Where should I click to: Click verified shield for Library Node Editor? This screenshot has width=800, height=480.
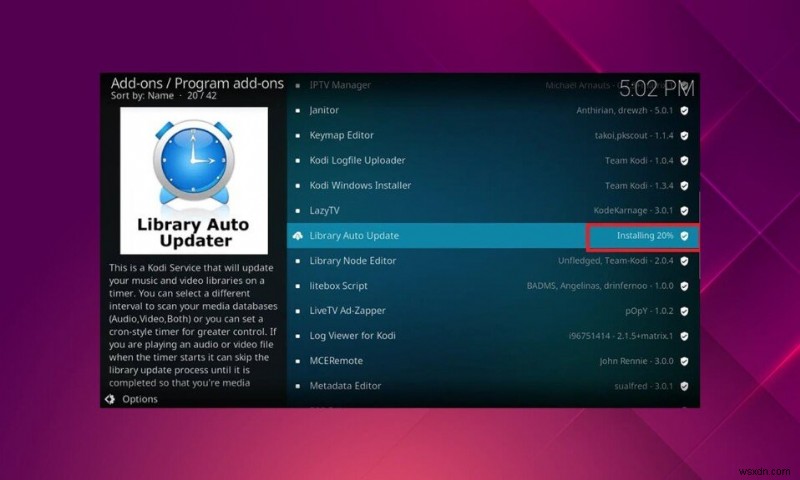coord(684,261)
